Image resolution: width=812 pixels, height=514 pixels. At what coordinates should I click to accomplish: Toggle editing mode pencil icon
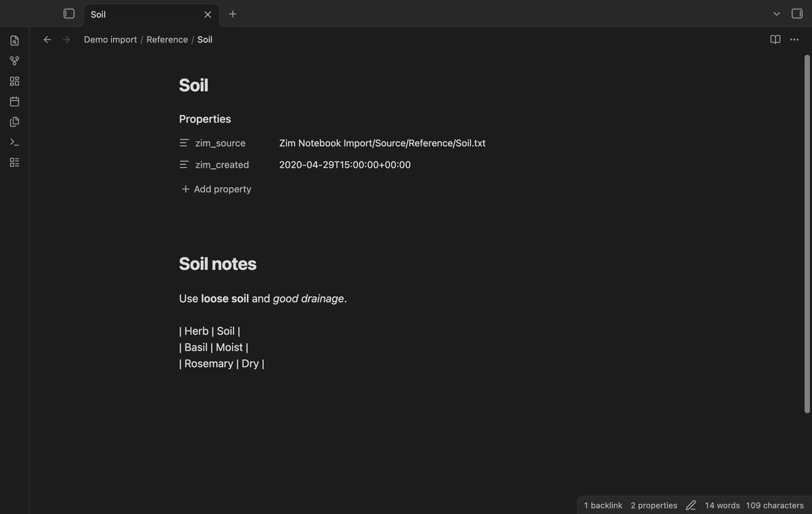tap(691, 505)
